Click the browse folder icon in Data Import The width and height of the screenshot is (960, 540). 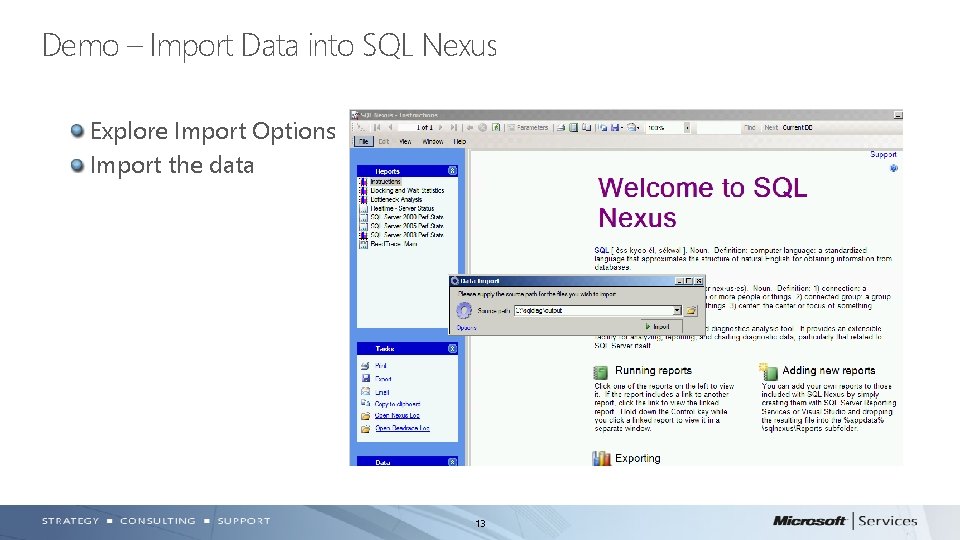pos(691,310)
